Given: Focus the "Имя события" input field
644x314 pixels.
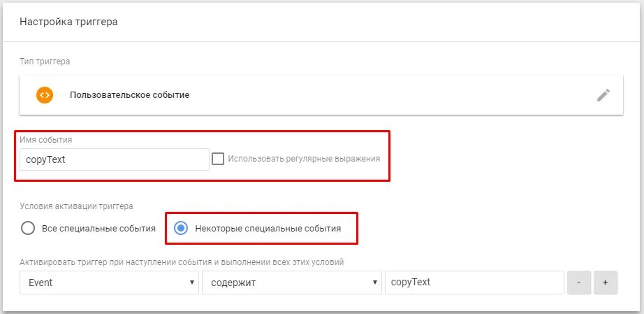Looking at the screenshot, I should pyautogui.click(x=114, y=159).
